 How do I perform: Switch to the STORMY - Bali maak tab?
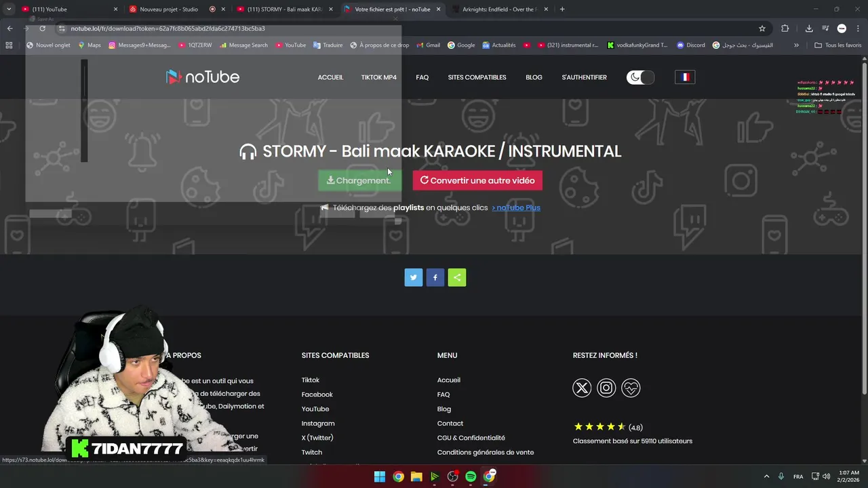[x=284, y=9]
